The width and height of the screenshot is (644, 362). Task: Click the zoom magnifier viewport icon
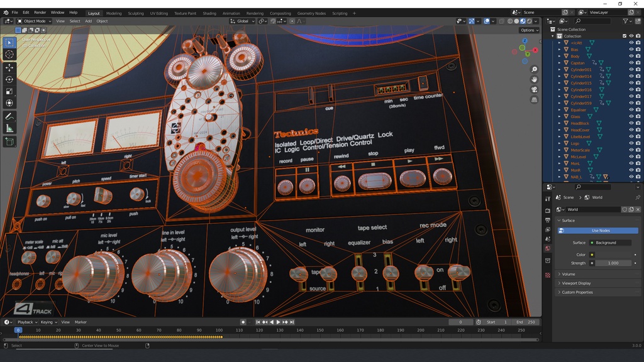[534, 70]
